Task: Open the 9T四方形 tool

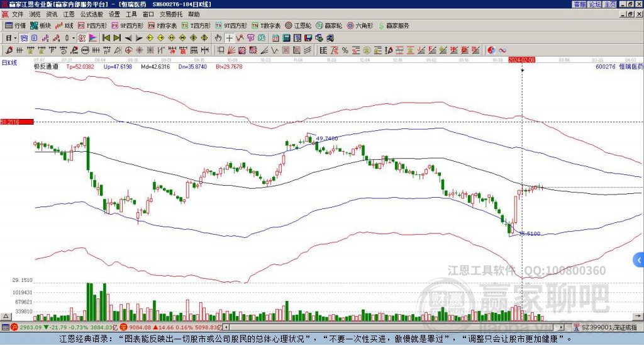Action: pyautogui.click(x=231, y=25)
